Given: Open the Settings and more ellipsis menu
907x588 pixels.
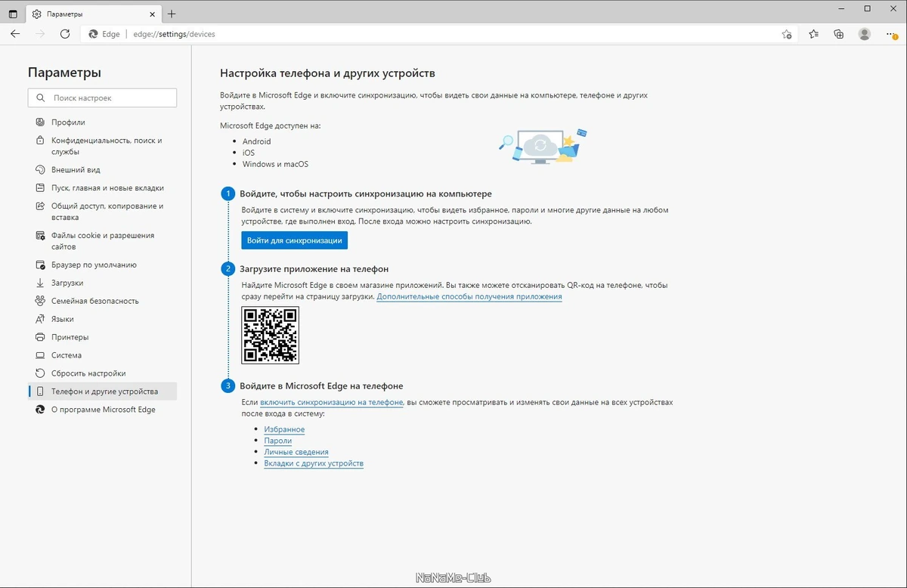Looking at the screenshot, I should point(890,34).
